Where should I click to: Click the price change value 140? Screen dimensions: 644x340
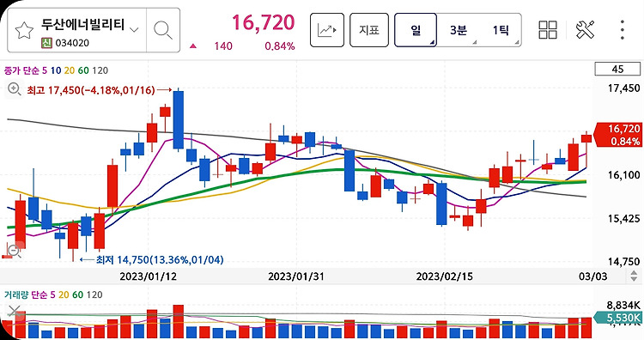coord(223,46)
